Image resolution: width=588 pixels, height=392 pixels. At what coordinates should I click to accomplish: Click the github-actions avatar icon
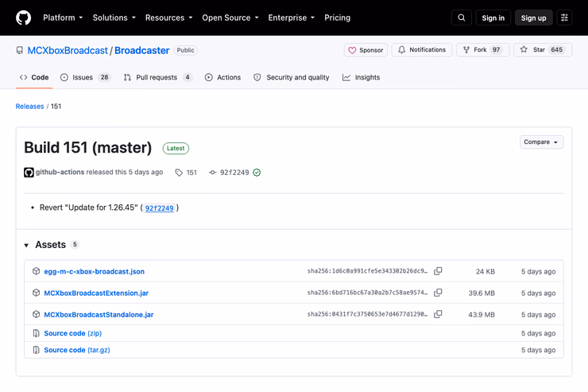[29, 173]
